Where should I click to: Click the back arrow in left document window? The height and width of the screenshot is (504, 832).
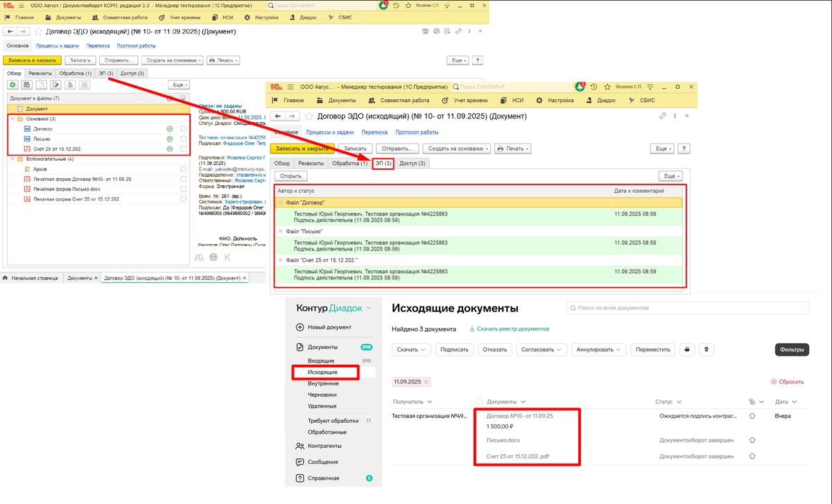11,32
